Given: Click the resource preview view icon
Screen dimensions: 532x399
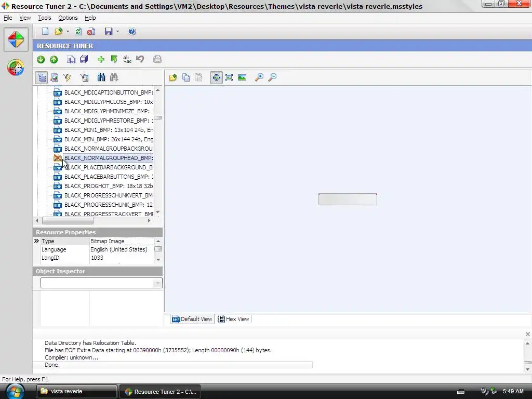Looking at the screenshot, I should pos(54,78).
